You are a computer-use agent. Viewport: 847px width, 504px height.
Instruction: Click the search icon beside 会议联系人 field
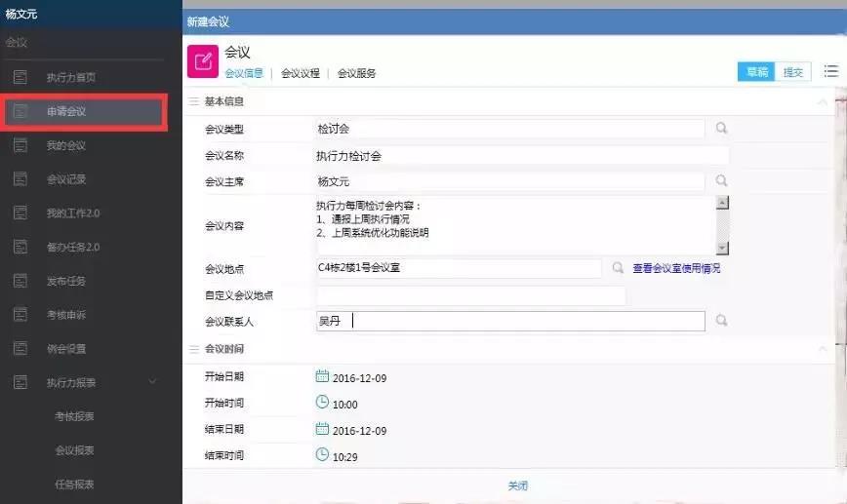tap(721, 321)
